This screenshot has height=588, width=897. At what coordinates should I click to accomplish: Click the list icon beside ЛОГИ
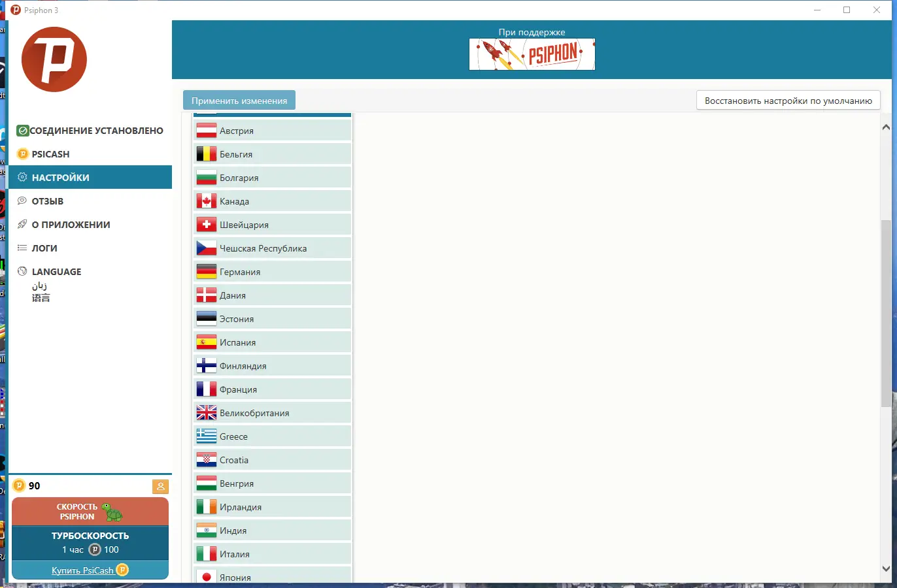click(22, 248)
